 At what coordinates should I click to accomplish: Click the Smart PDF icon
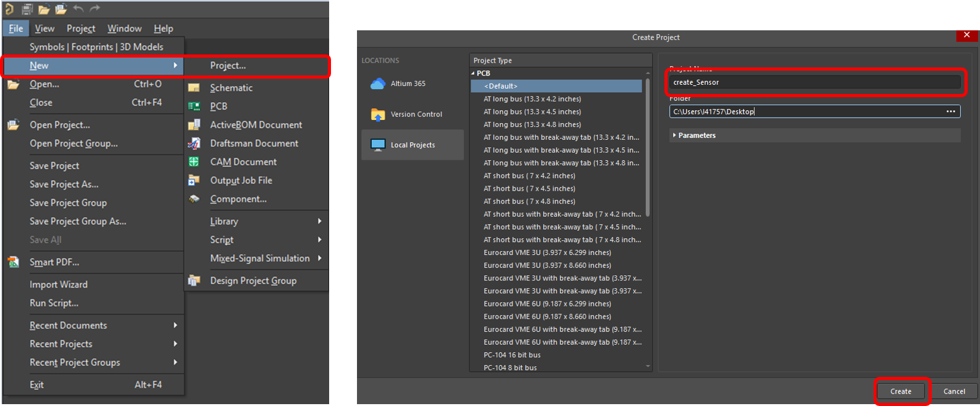click(x=13, y=262)
